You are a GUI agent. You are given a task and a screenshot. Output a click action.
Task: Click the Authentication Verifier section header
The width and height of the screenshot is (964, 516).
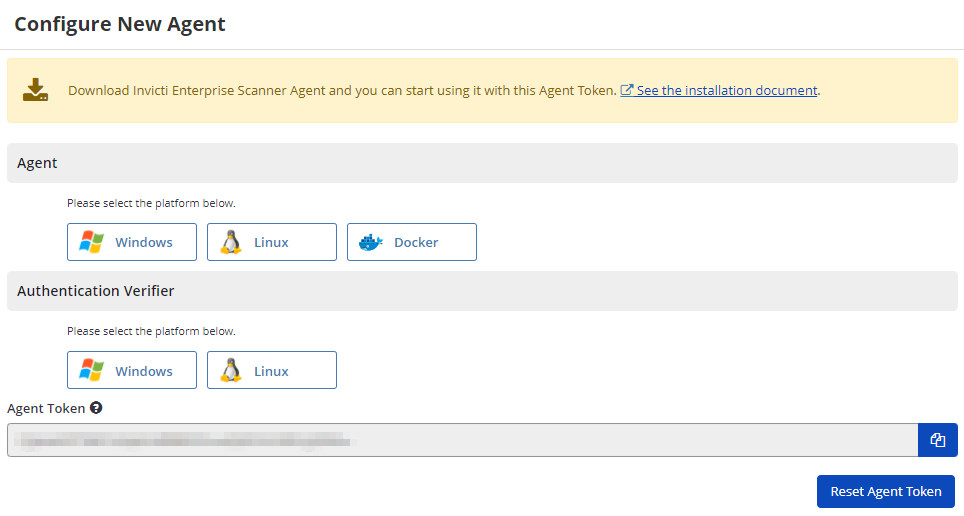[482, 291]
